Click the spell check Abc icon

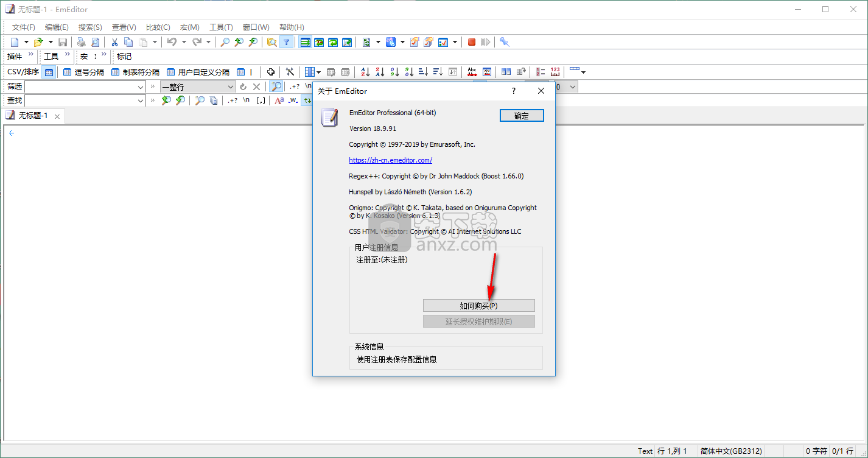click(x=472, y=72)
